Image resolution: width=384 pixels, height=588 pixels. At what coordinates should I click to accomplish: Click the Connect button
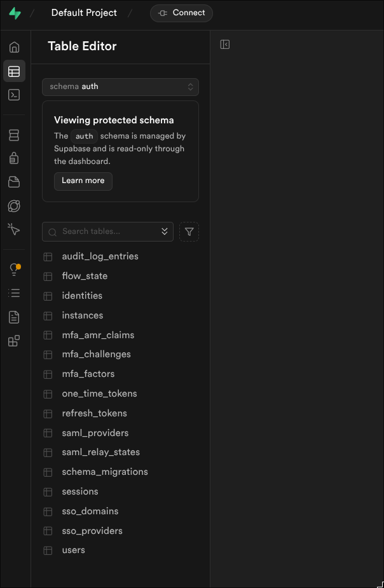pyautogui.click(x=181, y=13)
